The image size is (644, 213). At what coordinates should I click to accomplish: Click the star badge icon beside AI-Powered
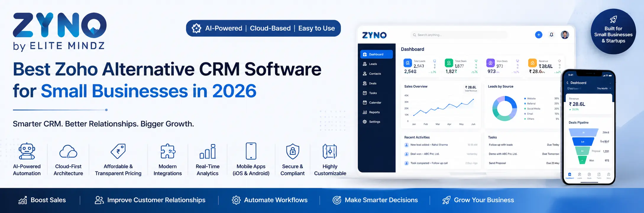(x=196, y=28)
